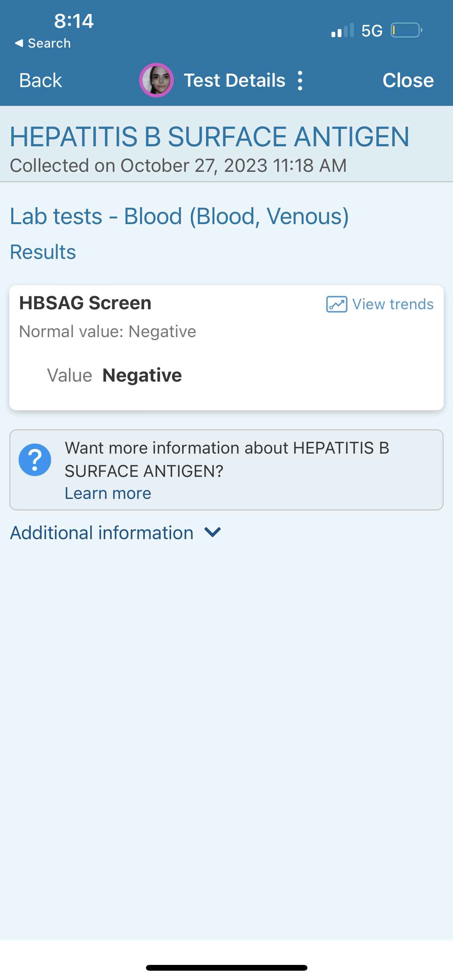Close the Test Details view
This screenshot has width=453, height=980.
[408, 81]
